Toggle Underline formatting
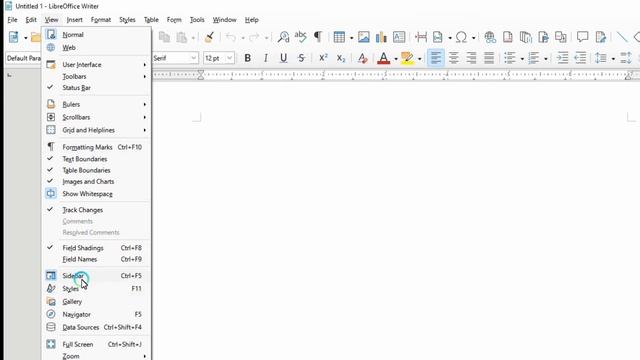Image resolution: width=640 pixels, height=360 pixels. (x=283, y=58)
